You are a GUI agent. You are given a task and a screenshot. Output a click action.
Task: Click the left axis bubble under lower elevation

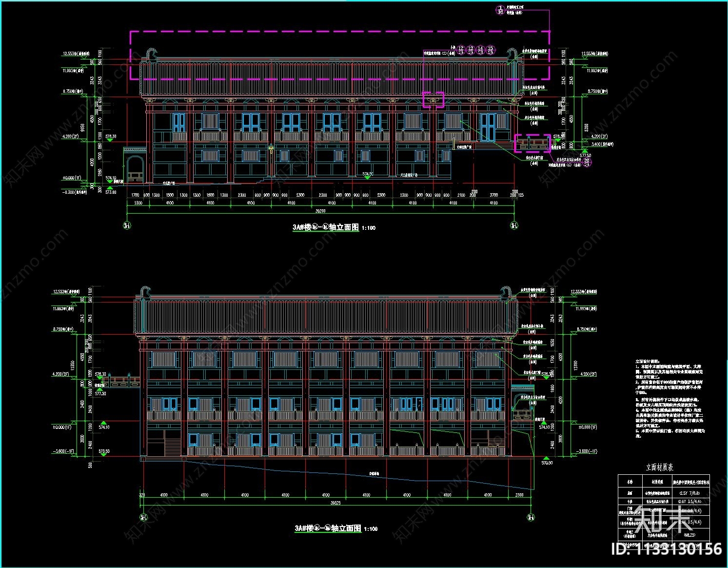[x=143, y=517]
